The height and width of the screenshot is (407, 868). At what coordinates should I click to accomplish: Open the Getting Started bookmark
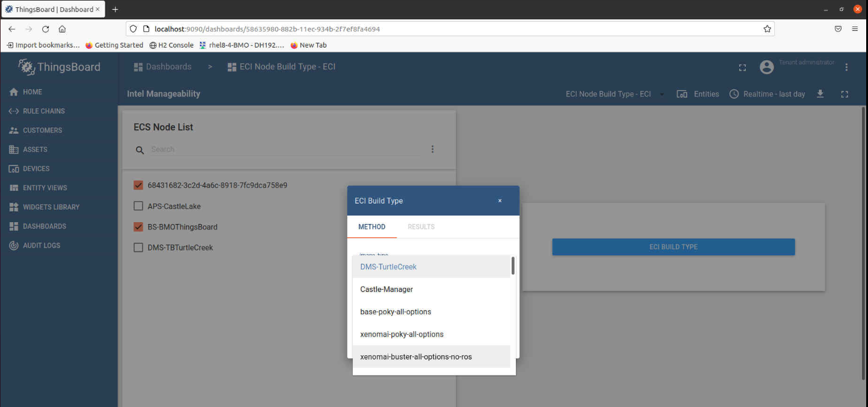[x=114, y=45]
